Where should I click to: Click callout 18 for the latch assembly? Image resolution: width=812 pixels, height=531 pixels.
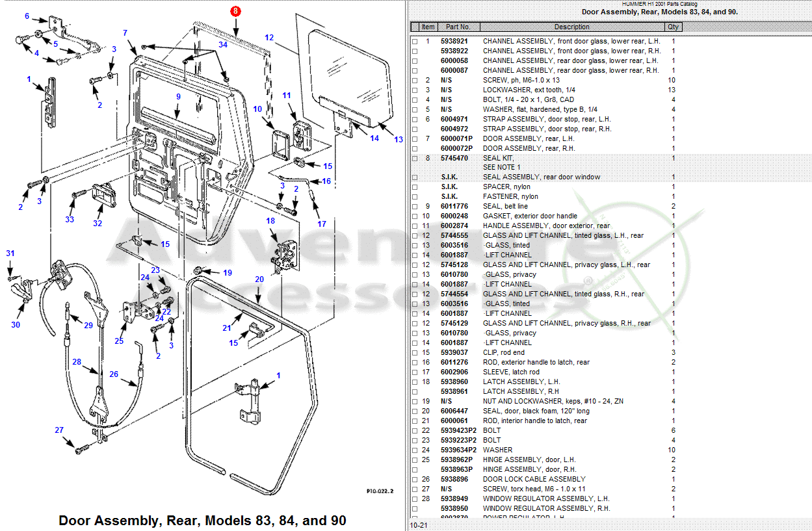[x=270, y=221]
